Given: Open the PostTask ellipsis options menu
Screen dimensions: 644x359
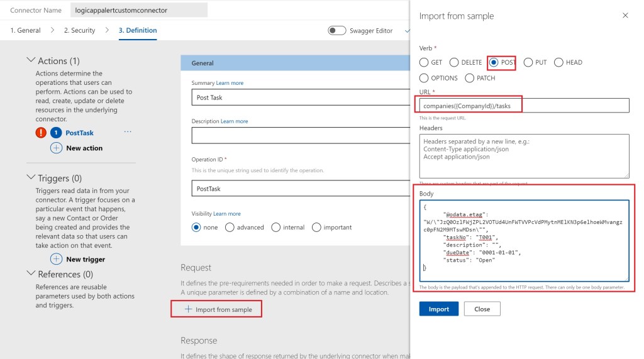Looking at the screenshot, I should (128, 132).
